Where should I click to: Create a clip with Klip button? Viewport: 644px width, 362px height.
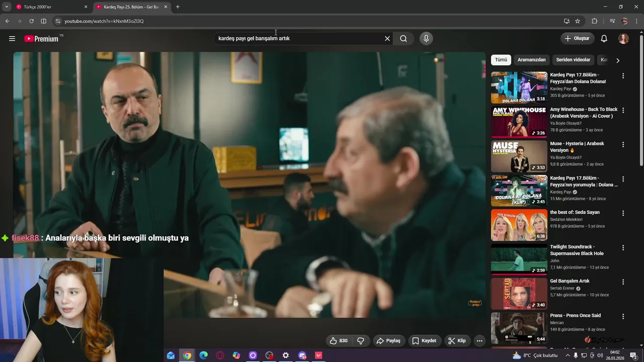(457, 340)
